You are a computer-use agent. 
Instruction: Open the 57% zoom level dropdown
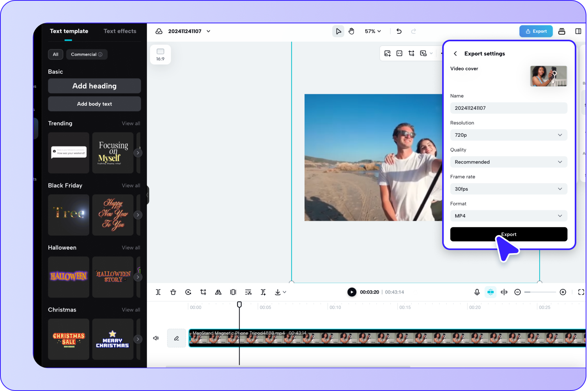373,31
